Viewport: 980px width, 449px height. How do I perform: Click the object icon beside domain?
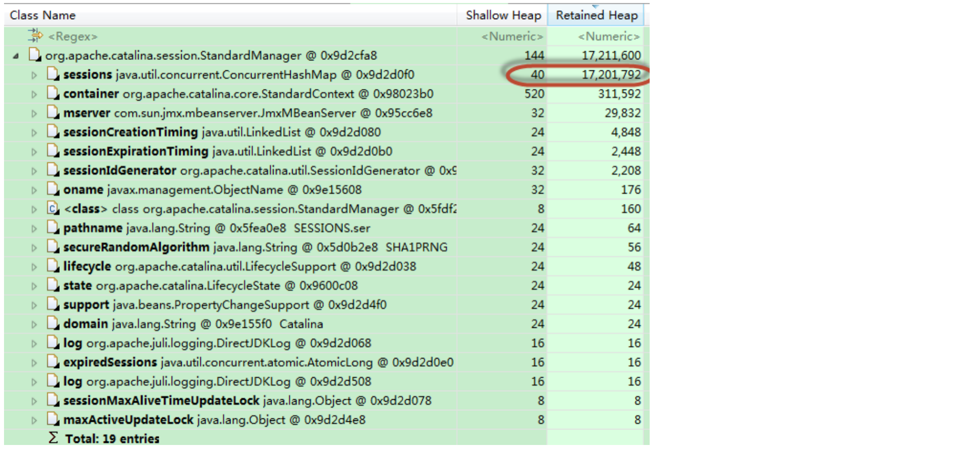tap(53, 323)
